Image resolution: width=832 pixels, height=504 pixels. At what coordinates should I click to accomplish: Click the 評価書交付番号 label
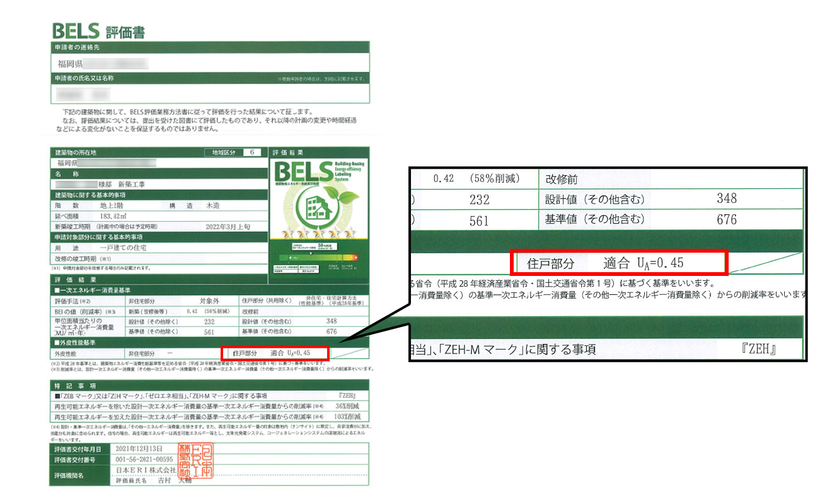point(75,460)
